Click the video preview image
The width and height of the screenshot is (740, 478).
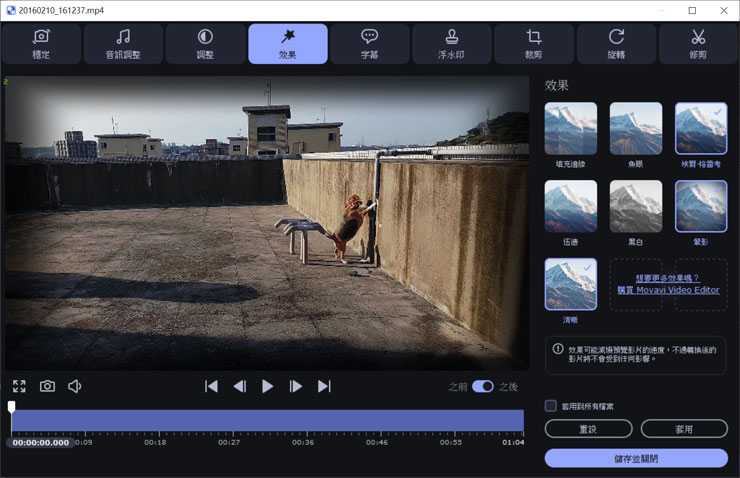267,223
